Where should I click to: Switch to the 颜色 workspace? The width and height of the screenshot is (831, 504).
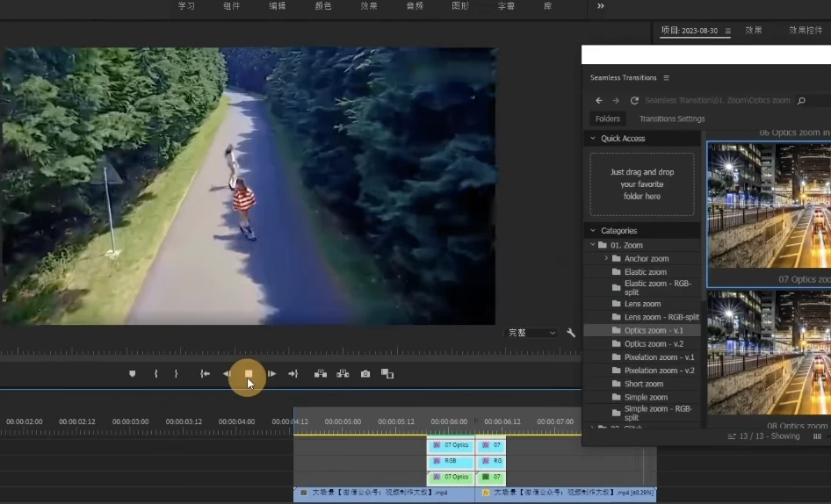(322, 6)
